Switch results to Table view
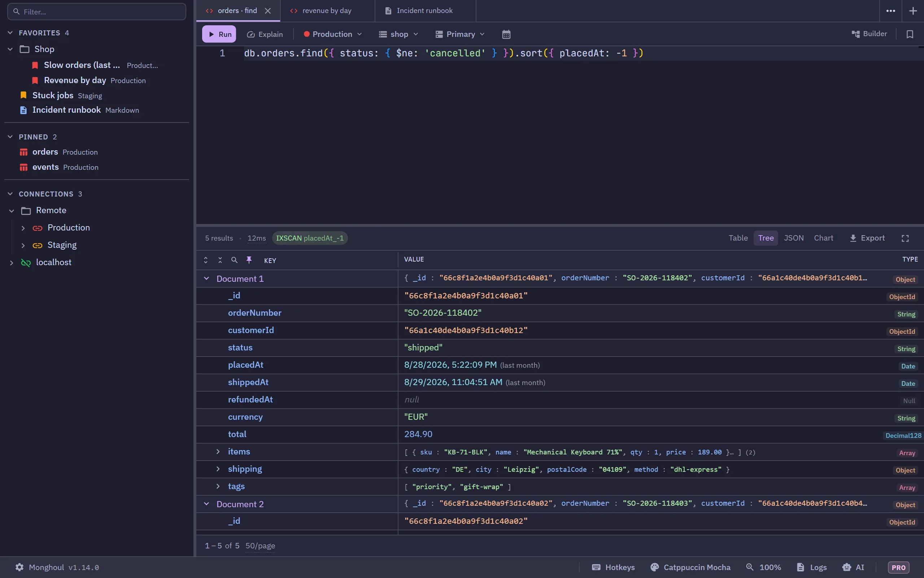 click(x=738, y=238)
